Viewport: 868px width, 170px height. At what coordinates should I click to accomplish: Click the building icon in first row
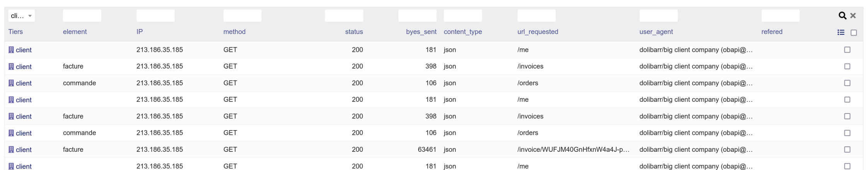point(11,50)
